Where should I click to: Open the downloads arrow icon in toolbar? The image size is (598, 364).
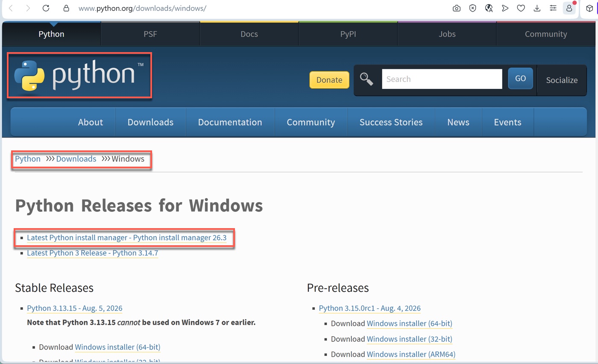537,8
